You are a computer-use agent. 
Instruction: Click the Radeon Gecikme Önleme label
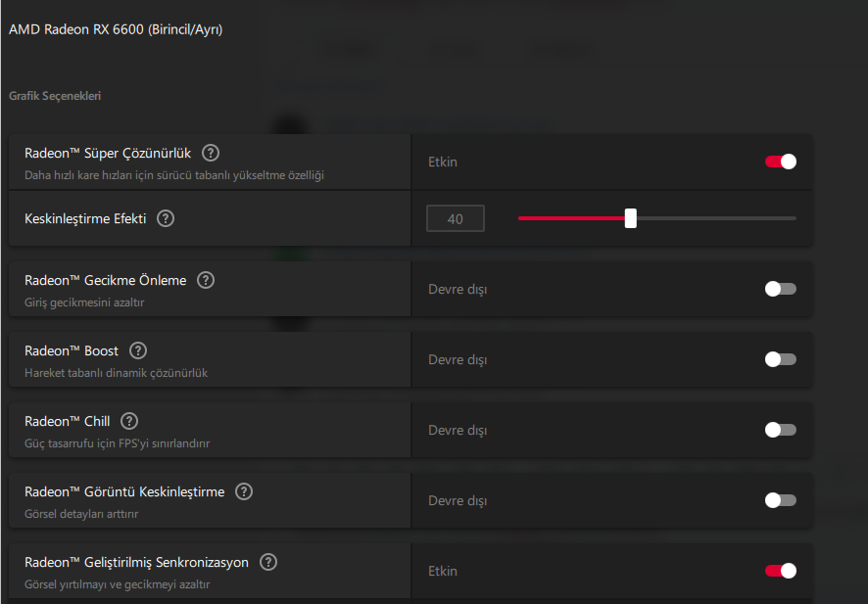tap(106, 280)
